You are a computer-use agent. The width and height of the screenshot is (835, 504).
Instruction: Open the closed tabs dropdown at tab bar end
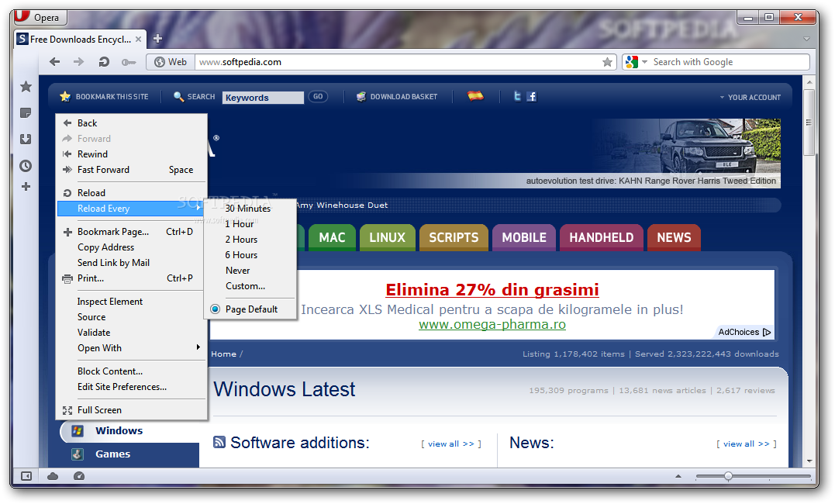(x=807, y=39)
